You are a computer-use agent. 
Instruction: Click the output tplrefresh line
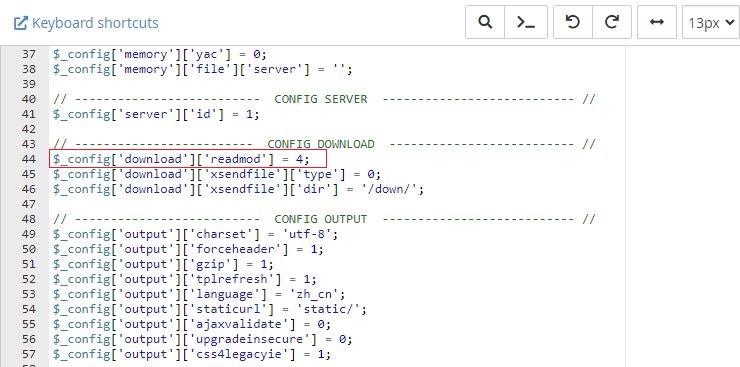click(185, 279)
